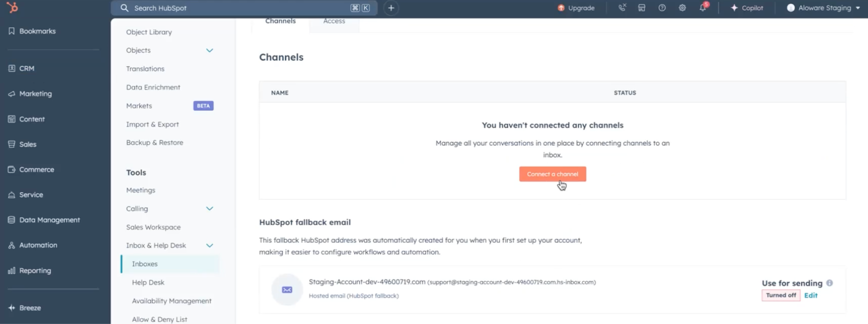Click the plus quick-create button
This screenshot has width=868, height=324.
(x=391, y=8)
